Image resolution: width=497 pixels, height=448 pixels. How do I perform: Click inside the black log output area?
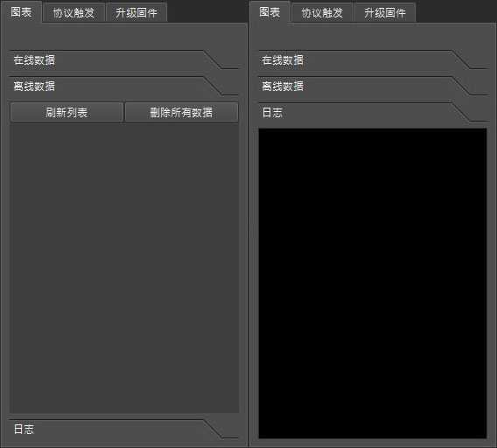(x=373, y=283)
